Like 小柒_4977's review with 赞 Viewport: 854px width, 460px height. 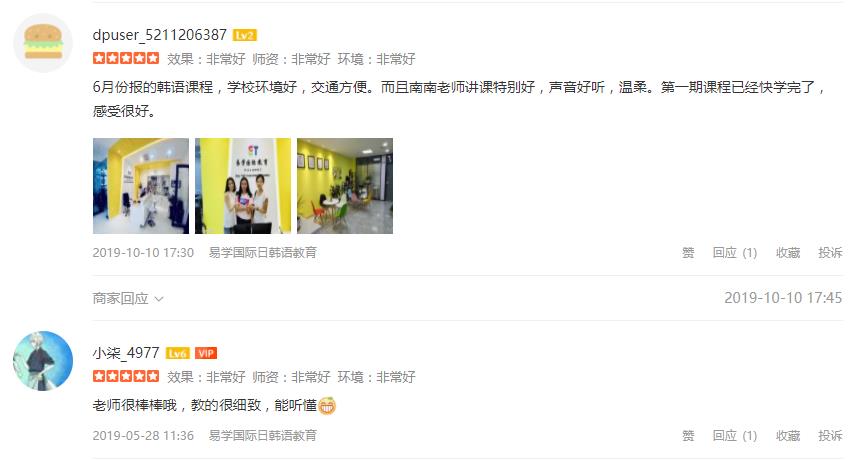[688, 436]
